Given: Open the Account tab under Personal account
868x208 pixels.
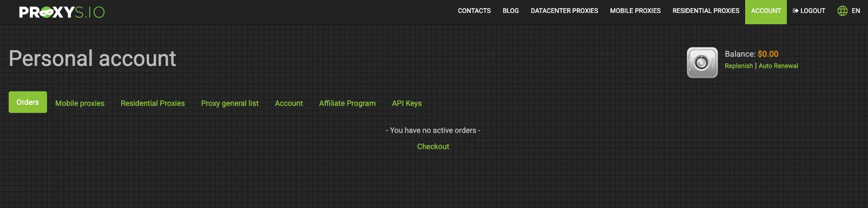Looking at the screenshot, I should [289, 103].
